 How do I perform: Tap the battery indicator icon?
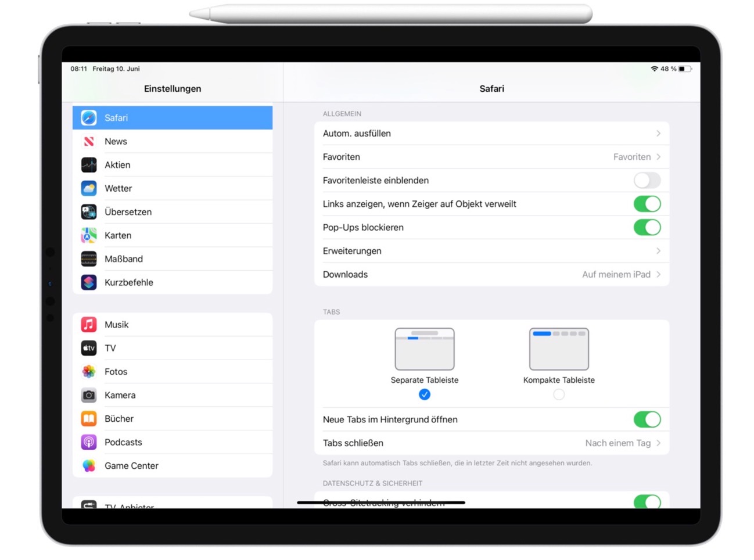point(685,69)
